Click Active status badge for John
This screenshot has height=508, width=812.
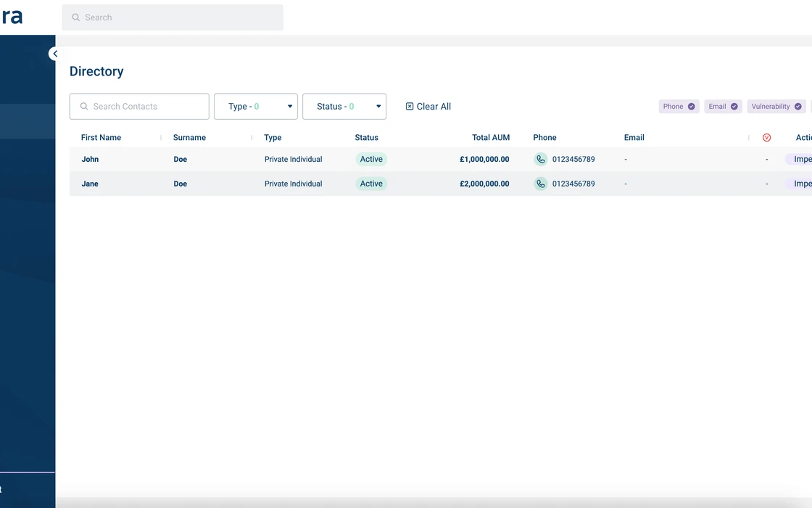click(371, 159)
